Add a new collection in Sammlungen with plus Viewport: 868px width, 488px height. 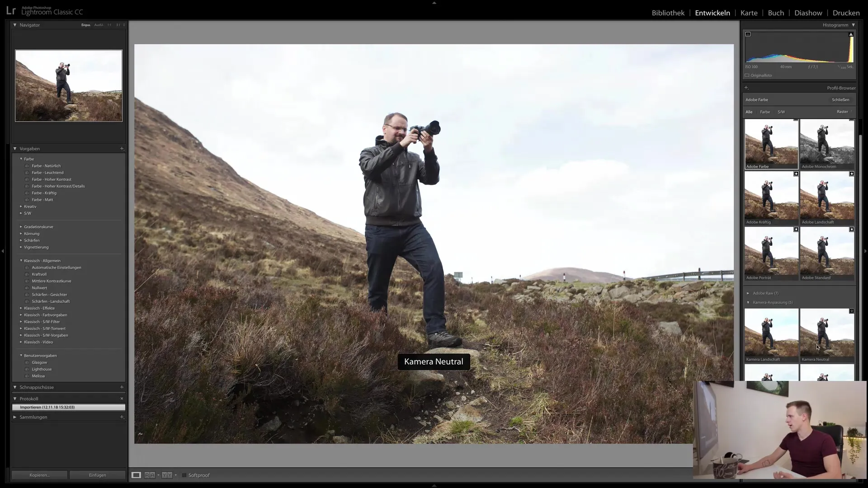[x=122, y=417]
